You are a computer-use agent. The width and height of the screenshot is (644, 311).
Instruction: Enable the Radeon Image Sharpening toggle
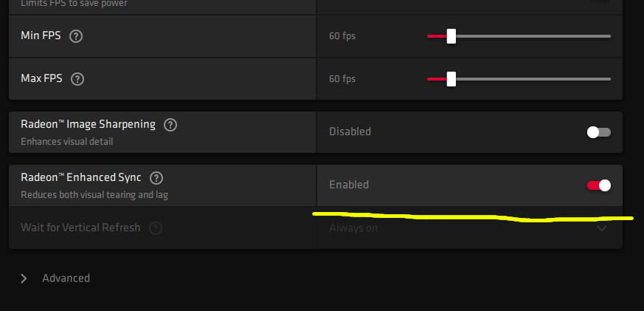598,132
